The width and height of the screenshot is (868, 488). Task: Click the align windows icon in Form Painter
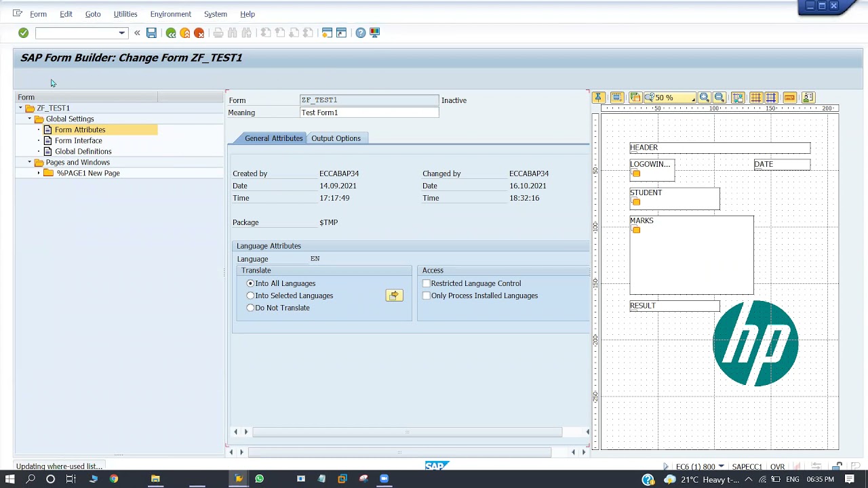[738, 98]
